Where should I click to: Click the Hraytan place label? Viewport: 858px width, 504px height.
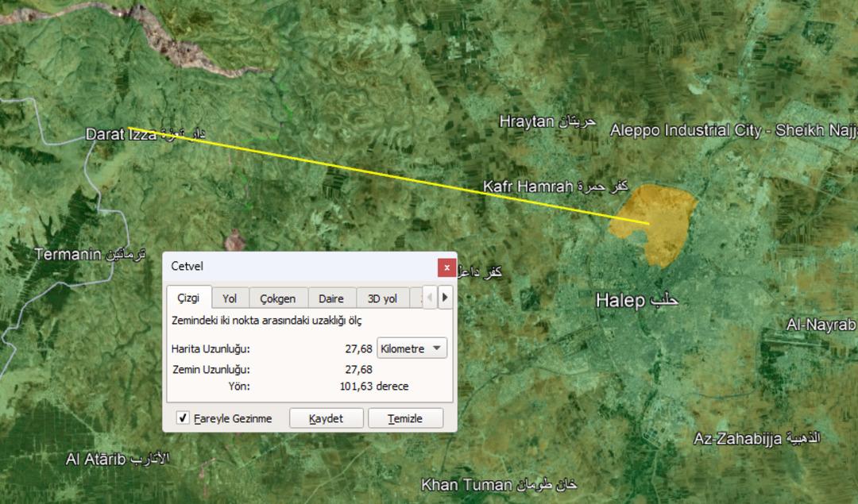(527, 121)
